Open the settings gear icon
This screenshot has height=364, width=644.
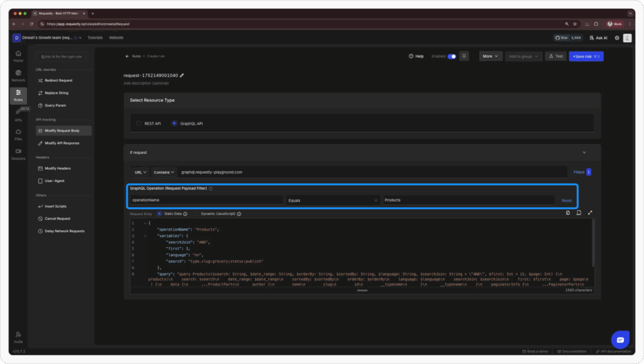617,38
